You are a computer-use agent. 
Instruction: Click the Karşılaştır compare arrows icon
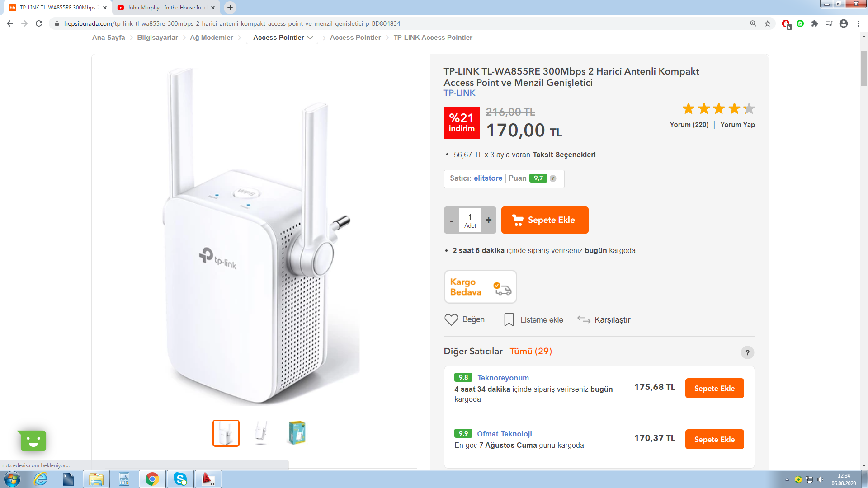[x=584, y=320]
